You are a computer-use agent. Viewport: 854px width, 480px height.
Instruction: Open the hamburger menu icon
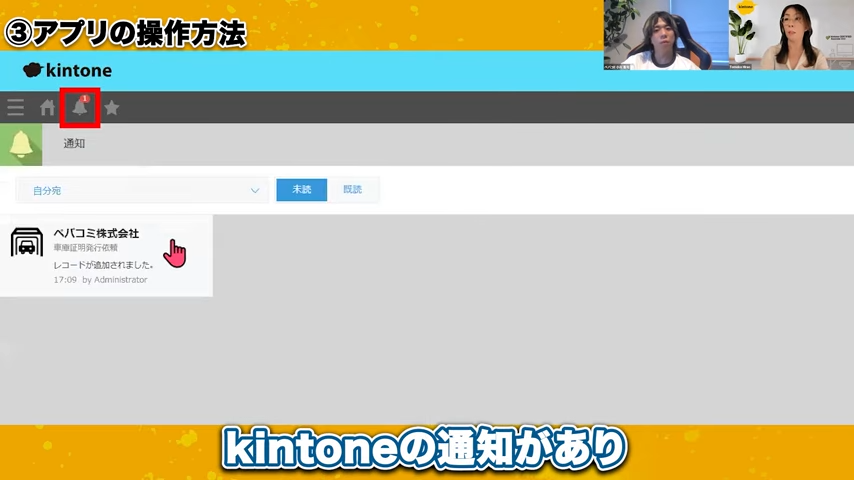click(x=15, y=107)
